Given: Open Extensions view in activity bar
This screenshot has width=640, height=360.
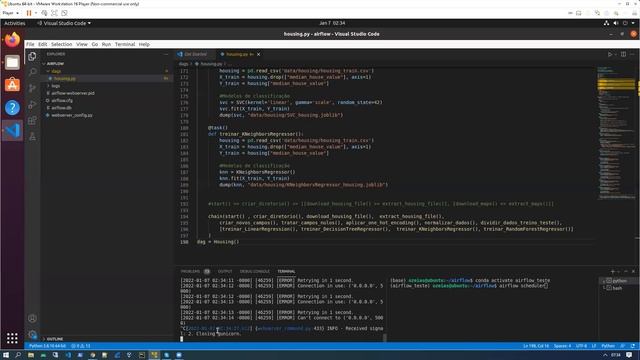Looking at the screenshot, I should [x=32, y=120].
